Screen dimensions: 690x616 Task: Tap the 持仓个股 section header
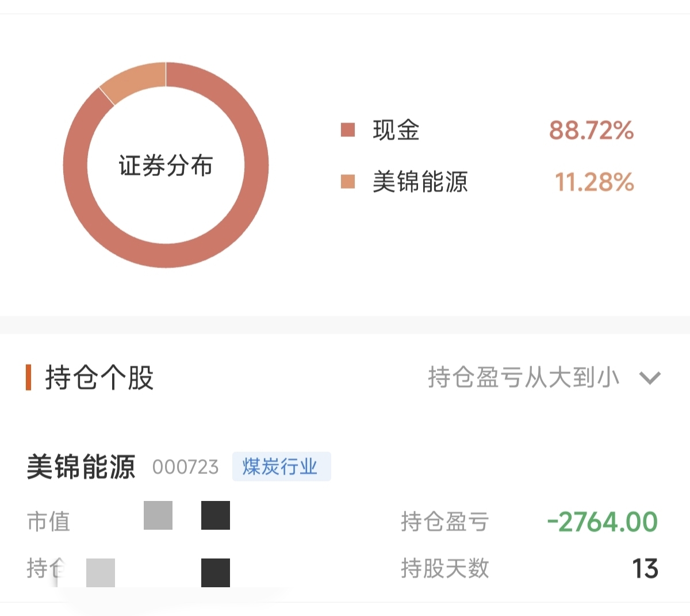99,378
